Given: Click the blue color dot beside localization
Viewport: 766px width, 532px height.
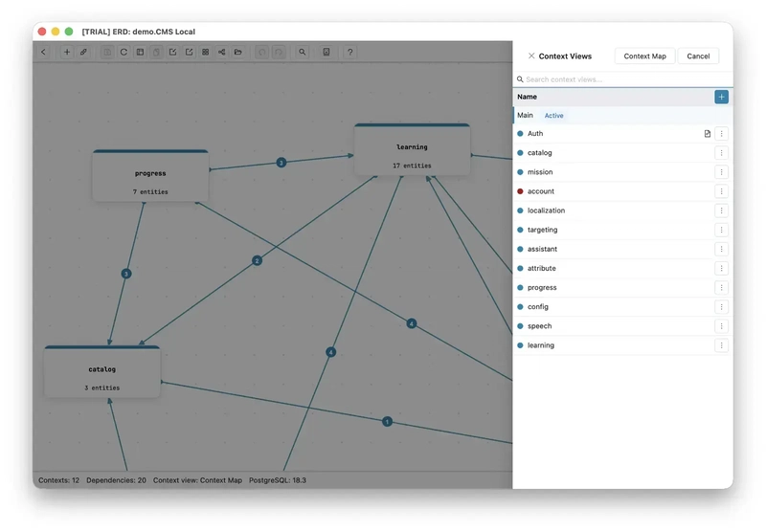Looking at the screenshot, I should (520, 211).
